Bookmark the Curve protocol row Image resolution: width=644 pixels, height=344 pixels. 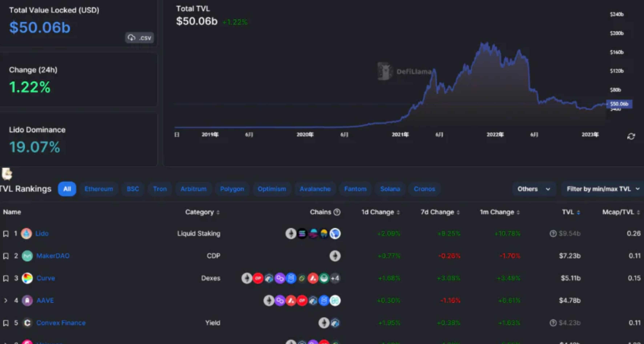(6, 278)
